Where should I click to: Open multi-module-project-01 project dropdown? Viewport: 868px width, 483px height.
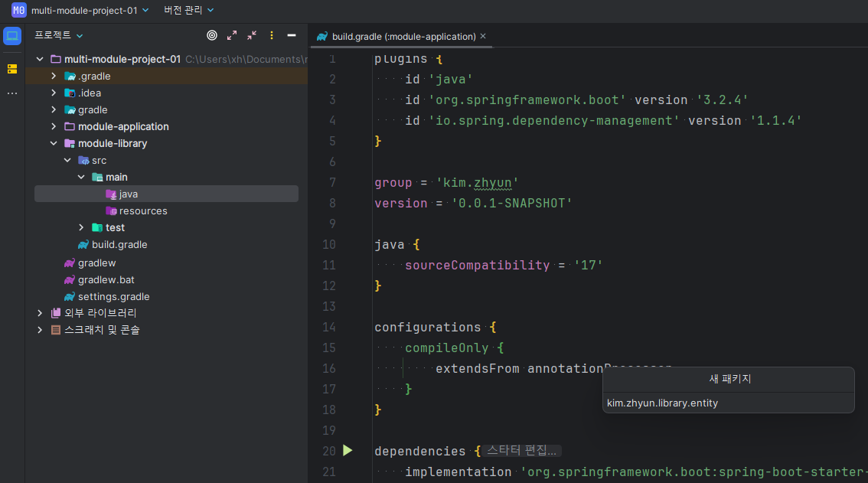(90, 10)
